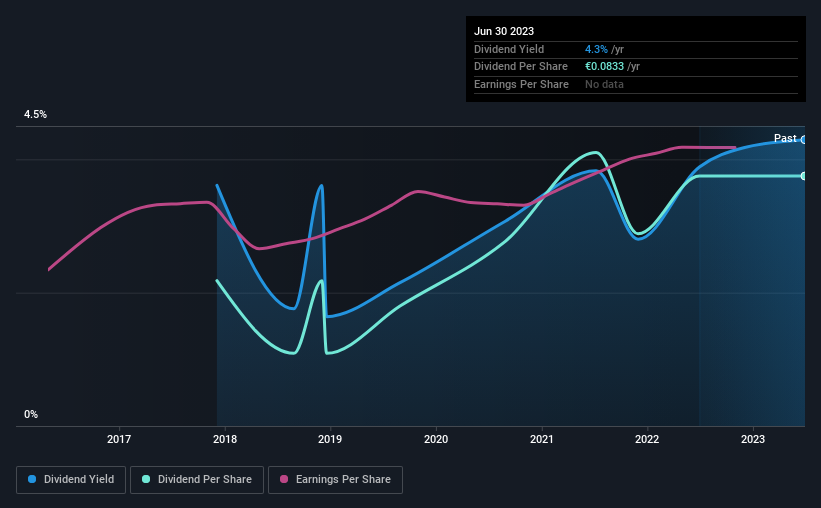821x508 pixels.
Task: Click the 2020 x-axis label
Action: pos(436,439)
